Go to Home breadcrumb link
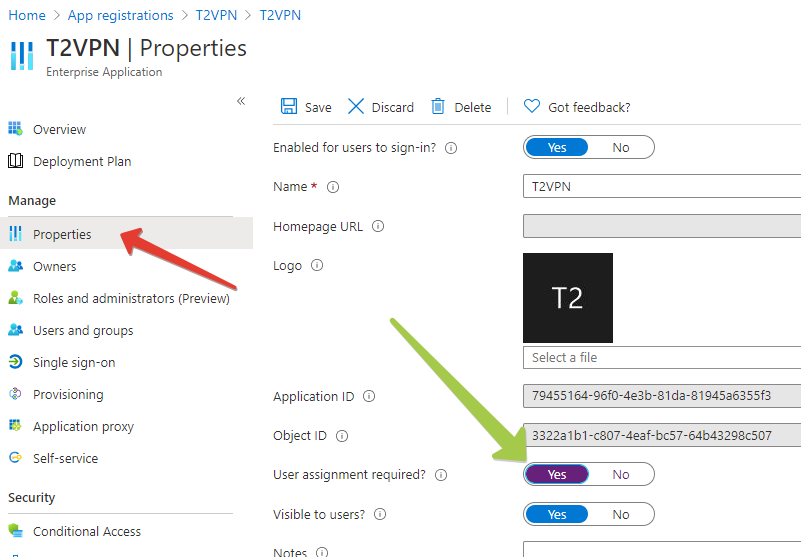This screenshot has height=557, width=801. pyautogui.click(x=27, y=16)
